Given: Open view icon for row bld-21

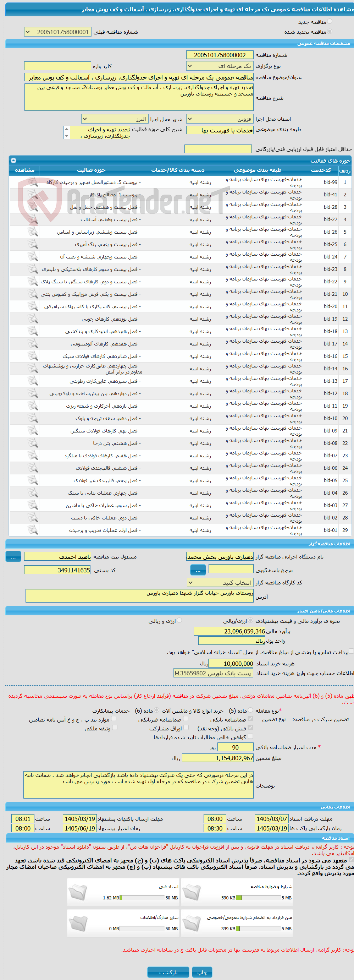Looking at the screenshot, I should 33,294.
